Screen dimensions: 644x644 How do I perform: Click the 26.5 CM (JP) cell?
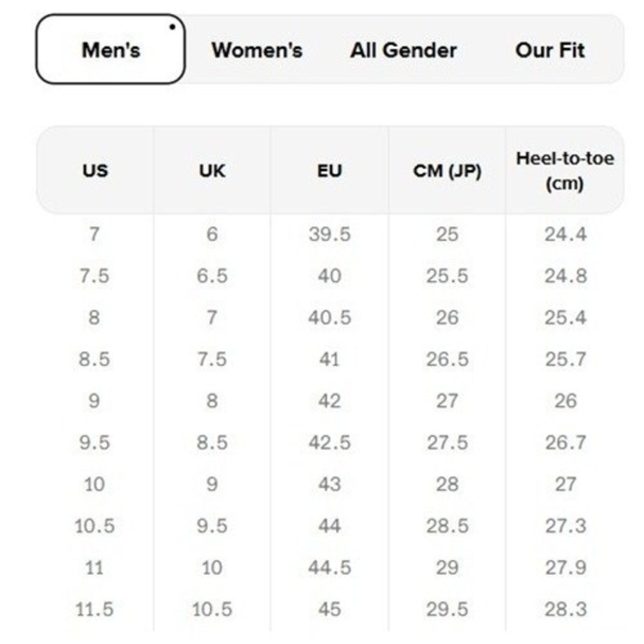click(448, 359)
